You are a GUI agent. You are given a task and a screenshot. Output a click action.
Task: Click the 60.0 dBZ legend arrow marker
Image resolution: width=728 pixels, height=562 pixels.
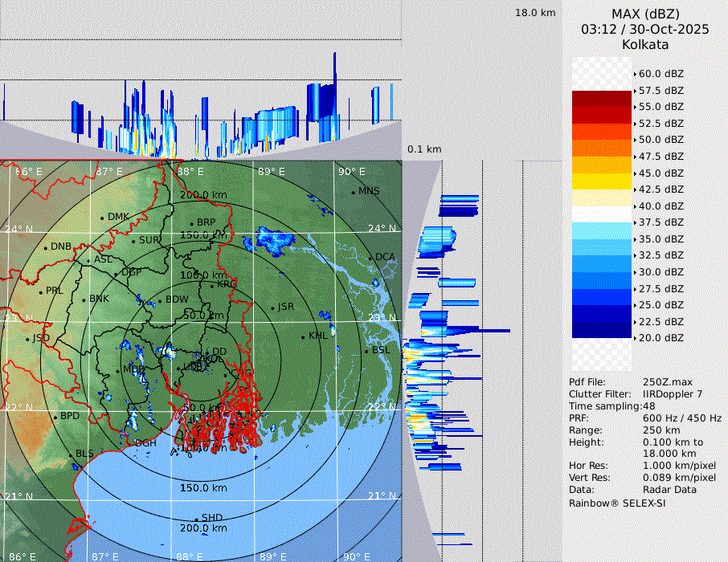(x=635, y=74)
